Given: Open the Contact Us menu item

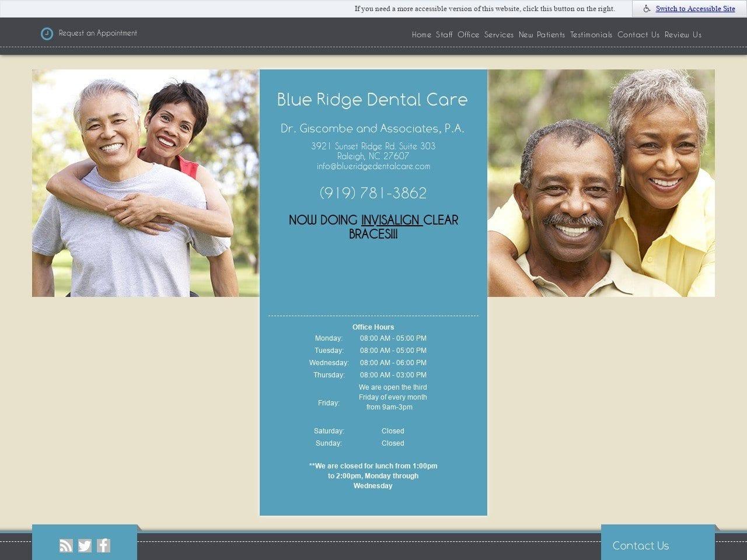Looking at the screenshot, I should (638, 34).
